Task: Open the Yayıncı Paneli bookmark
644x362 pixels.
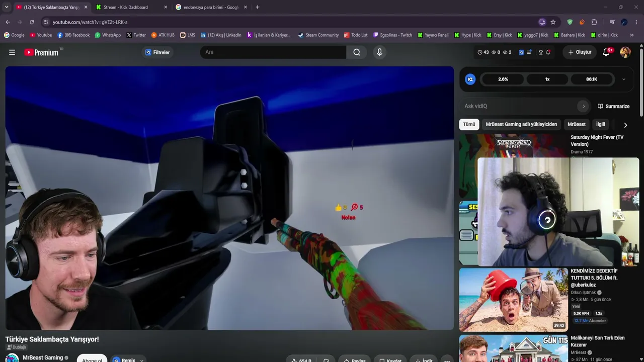Action: point(433,35)
